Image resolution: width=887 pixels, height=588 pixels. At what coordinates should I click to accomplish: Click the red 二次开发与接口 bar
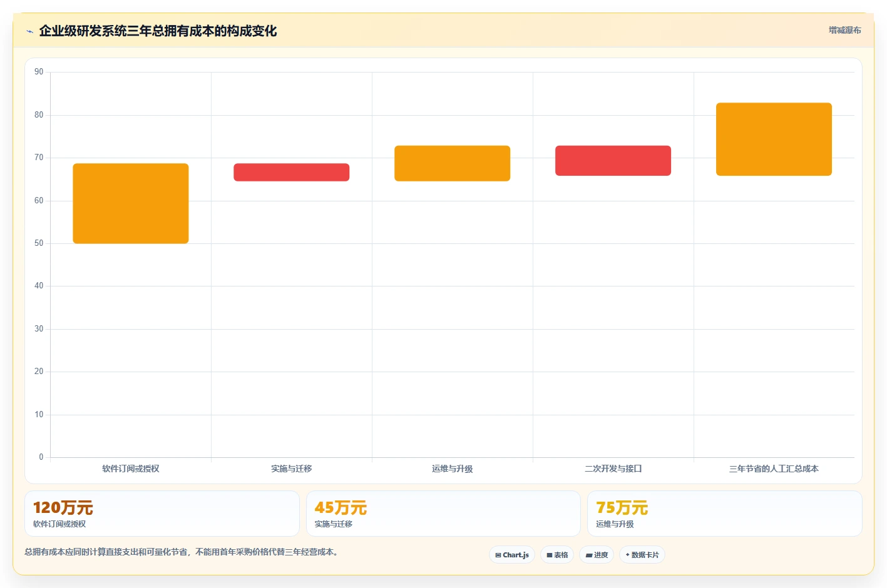(x=613, y=161)
